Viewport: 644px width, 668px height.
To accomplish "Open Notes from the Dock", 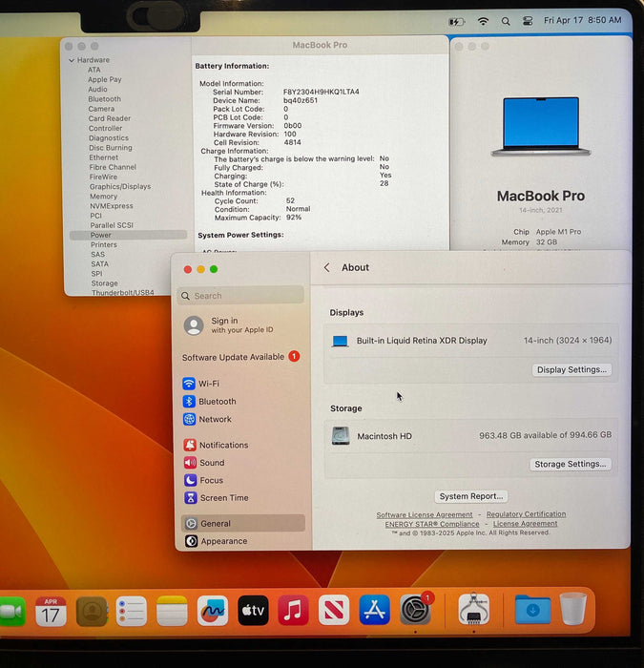I will pos(172,612).
